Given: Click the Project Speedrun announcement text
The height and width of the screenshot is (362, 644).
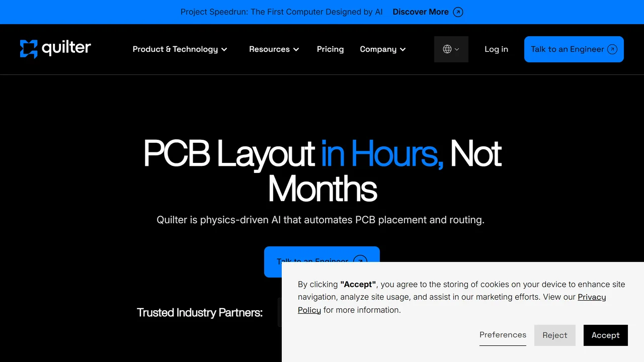Looking at the screenshot, I should coord(282,12).
